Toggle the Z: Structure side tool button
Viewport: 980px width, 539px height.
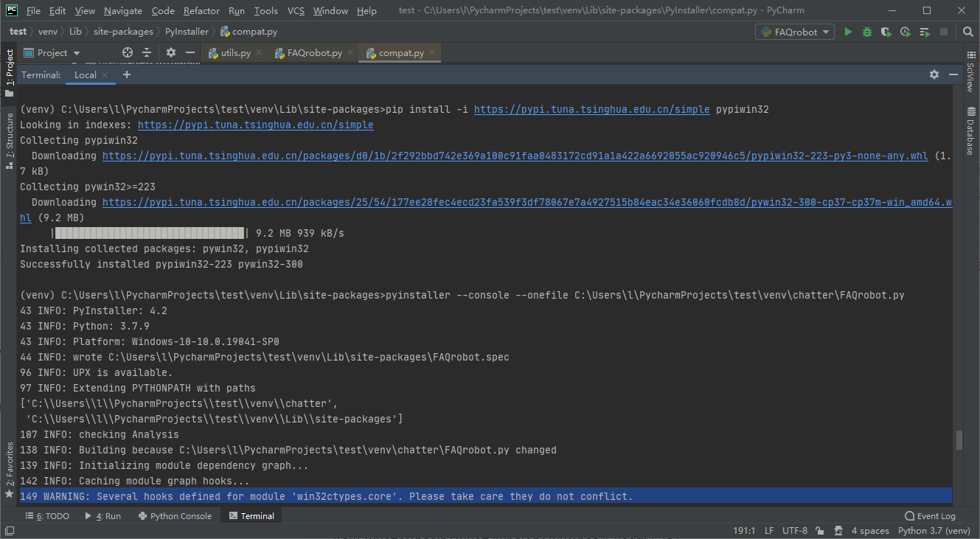click(x=10, y=140)
